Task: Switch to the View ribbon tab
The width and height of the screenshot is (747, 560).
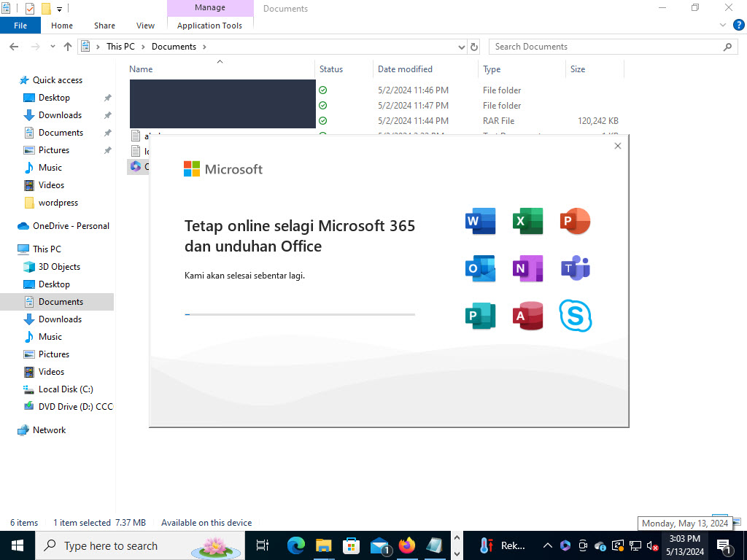Action: [x=144, y=25]
